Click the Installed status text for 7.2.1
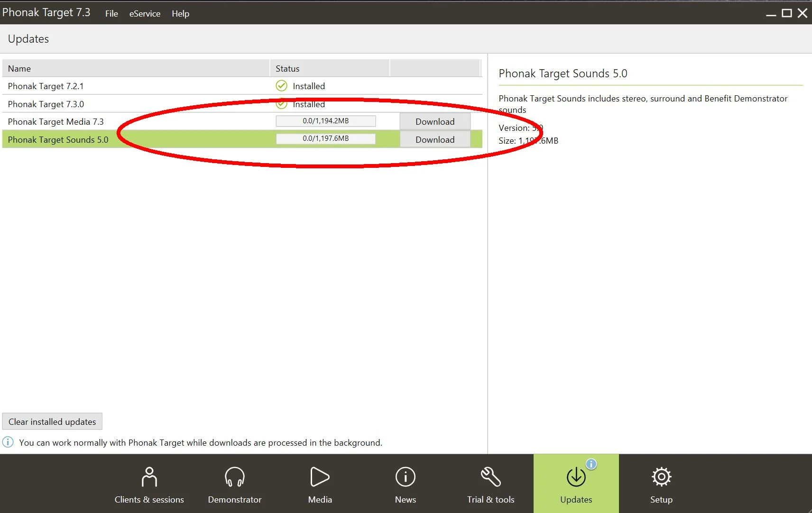Viewport: 812px width, 513px height. click(x=309, y=86)
